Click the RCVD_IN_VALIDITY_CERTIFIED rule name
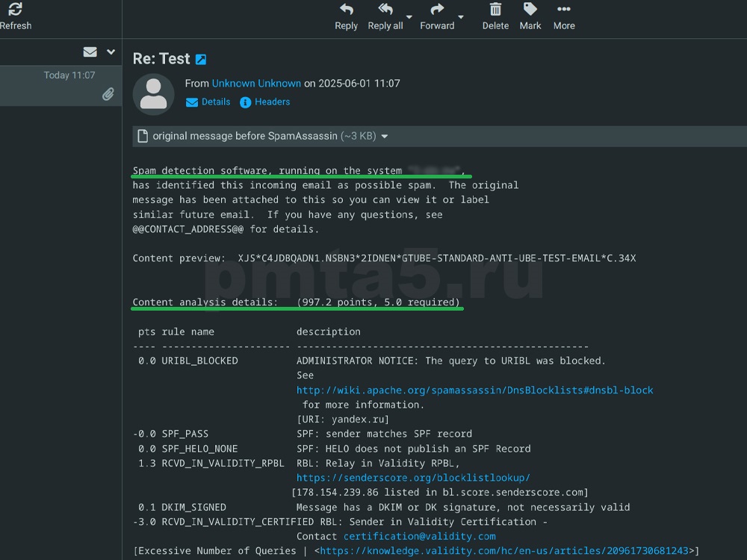This screenshot has width=747, height=560. 238,522
